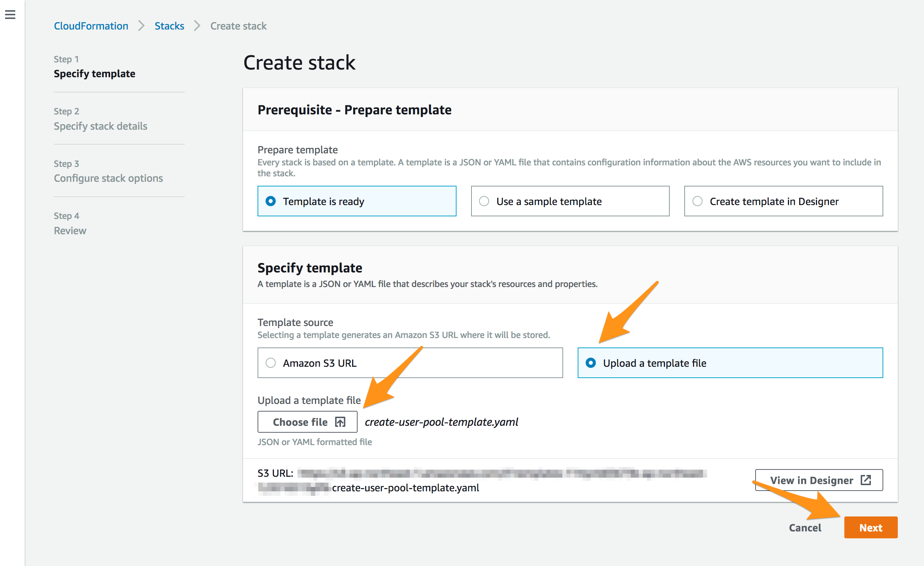
Task: Select Use a sample template
Action: pyautogui.click(x=484, y=201)
